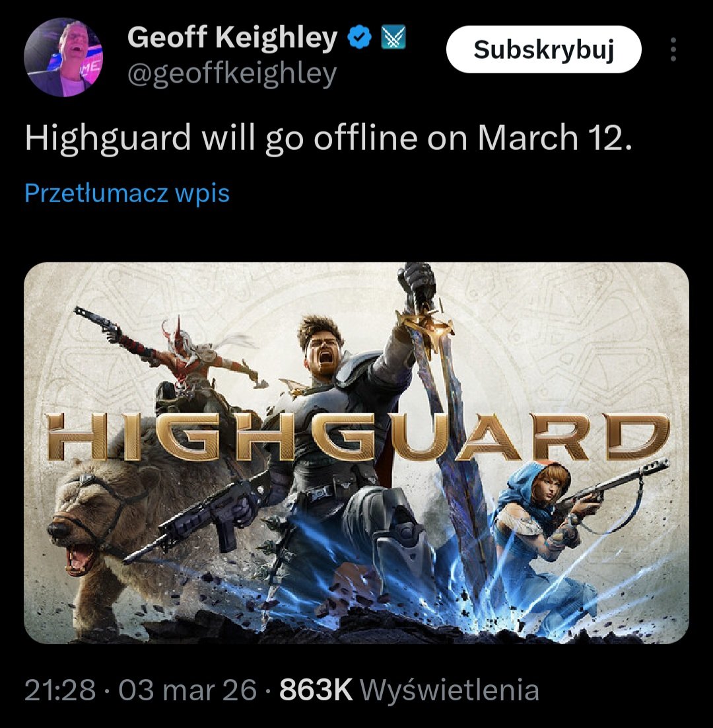Open the three-dot more options menu

tap(673, 49)
